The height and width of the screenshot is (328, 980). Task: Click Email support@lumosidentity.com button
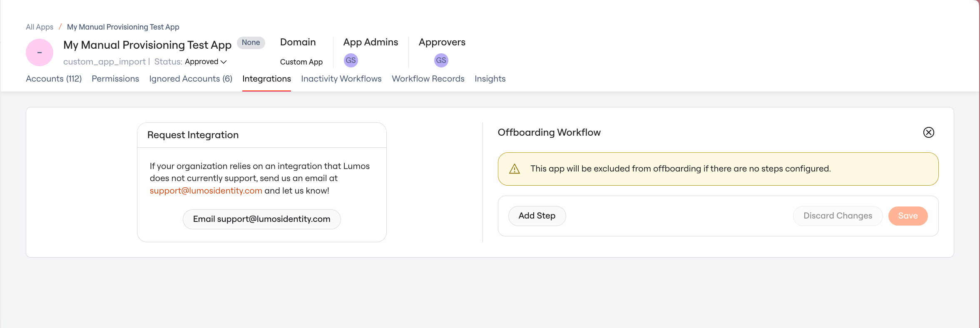coord(262,219)
